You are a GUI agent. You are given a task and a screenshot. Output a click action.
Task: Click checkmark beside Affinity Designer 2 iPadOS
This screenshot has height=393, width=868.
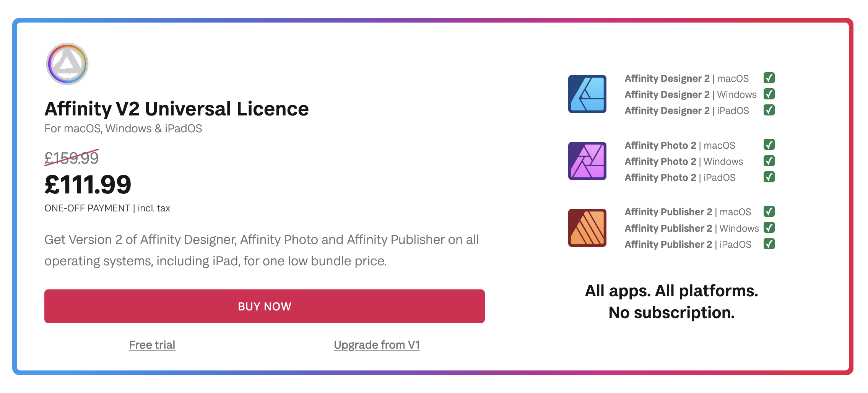click(769, 110)
